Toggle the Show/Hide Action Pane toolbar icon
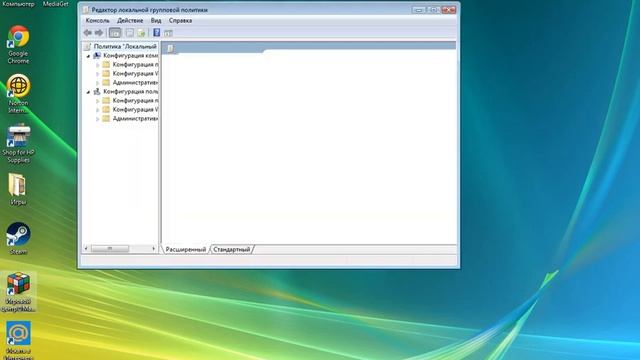This screenshot has width=640, height=360. 168,33
